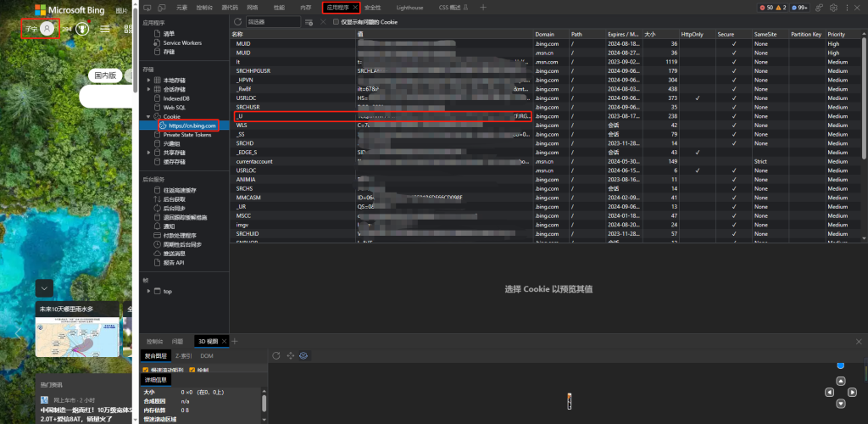Open DevTools settings gear

[x=833, y=7]
